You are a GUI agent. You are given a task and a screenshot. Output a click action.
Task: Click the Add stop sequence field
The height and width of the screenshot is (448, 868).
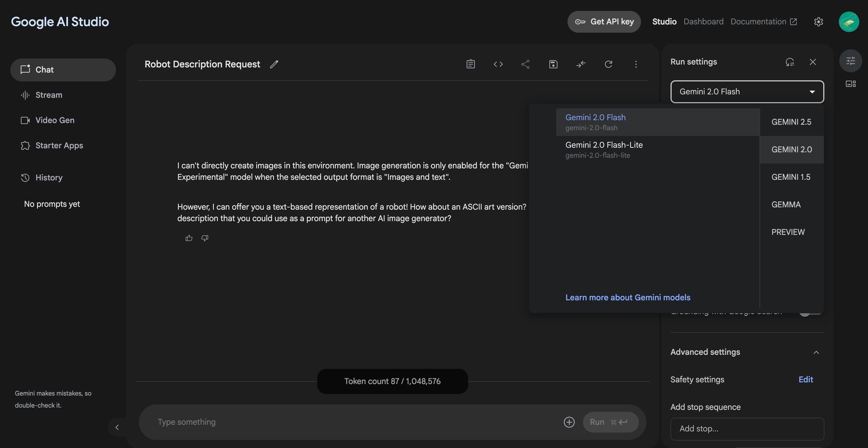point(747,429)
